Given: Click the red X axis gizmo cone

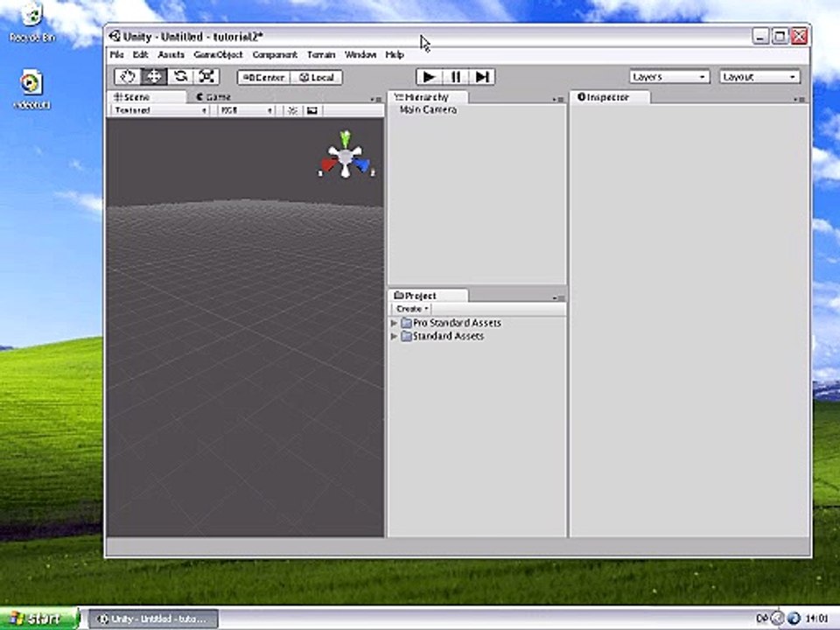Looking at the screenshot, I should click(328, 164).
